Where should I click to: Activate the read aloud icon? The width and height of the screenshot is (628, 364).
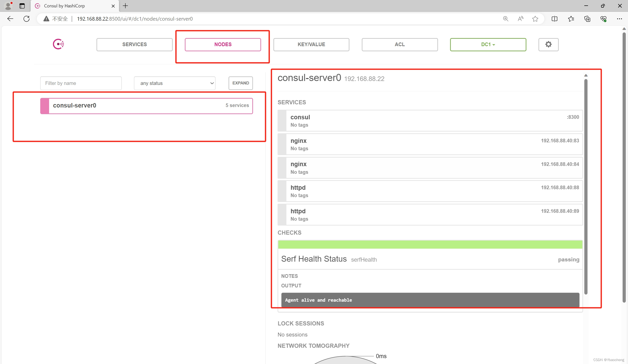pyautogui.click(x=520, y=19)
